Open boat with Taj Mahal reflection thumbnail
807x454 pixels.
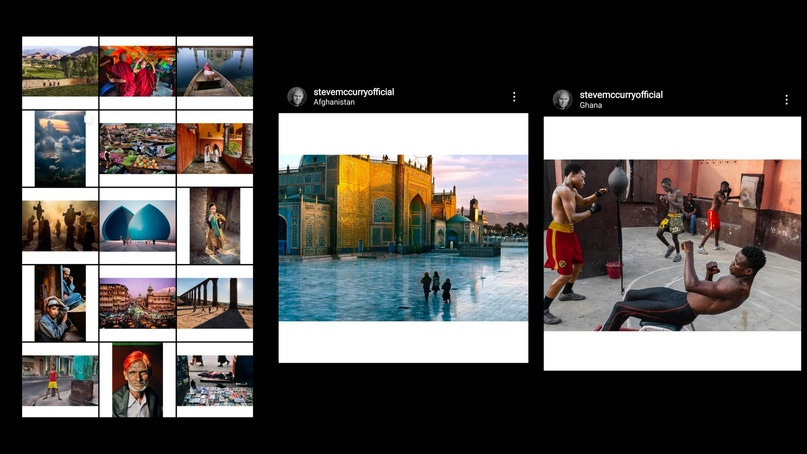(x=215, y=71)
